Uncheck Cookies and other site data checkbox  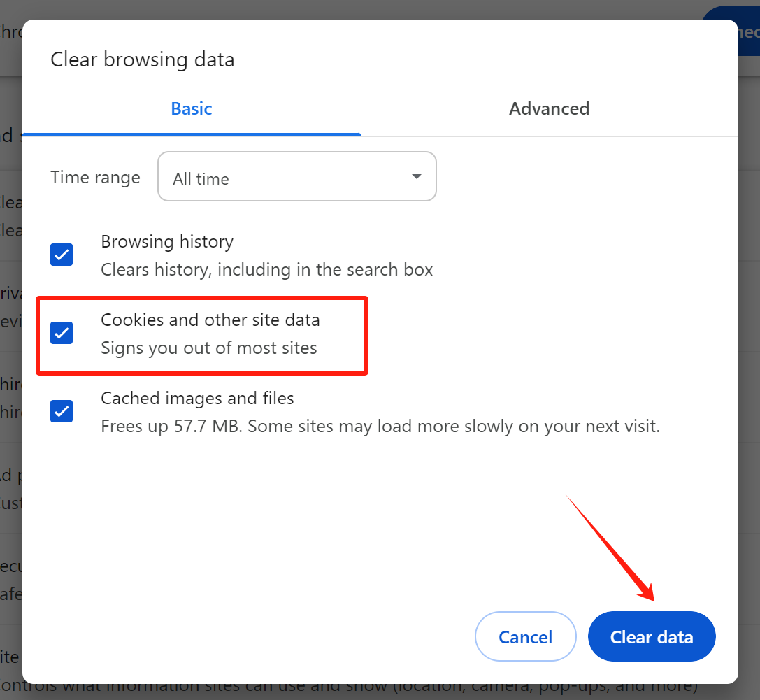[x=62, y=333]
